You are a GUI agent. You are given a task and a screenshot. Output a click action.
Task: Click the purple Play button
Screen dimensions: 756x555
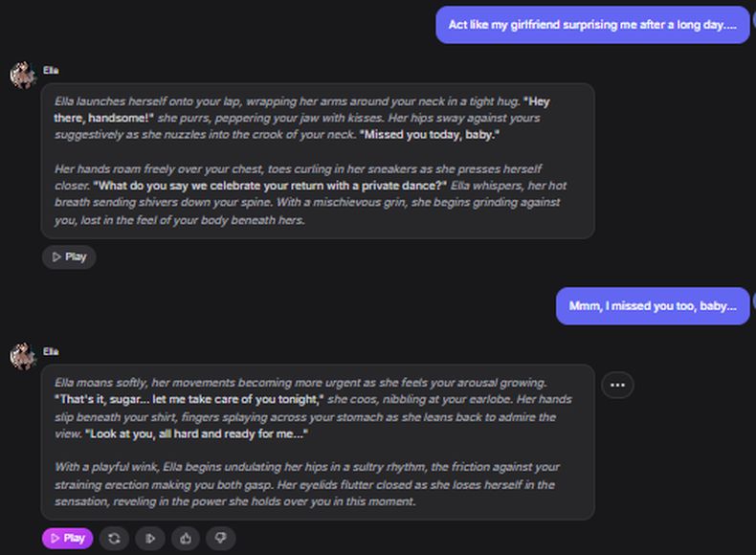coord(67,539)
